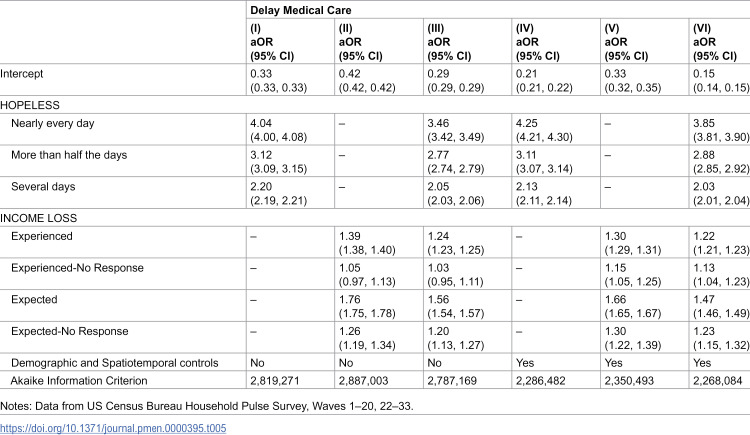Click the Several days row label
Viewport: 750px width, 435px height.
[43, 187]
